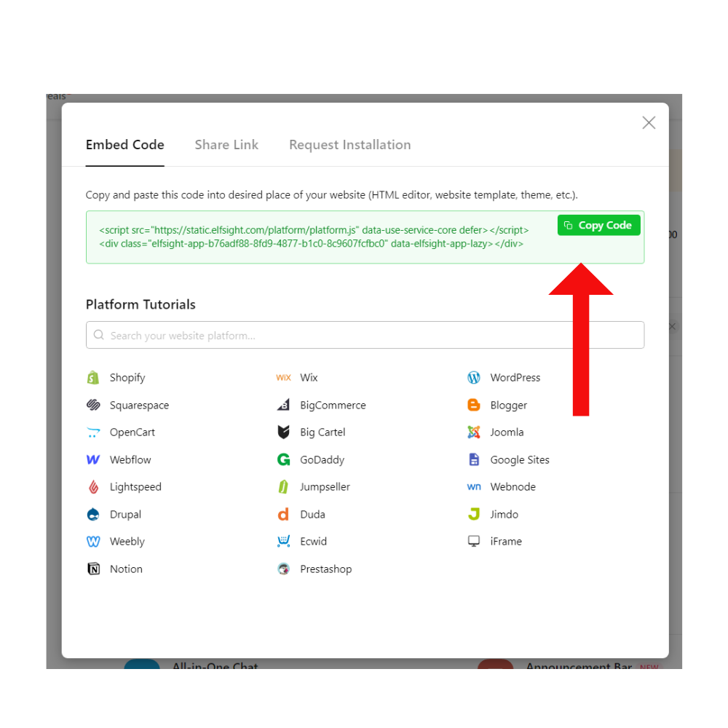728x728 pixels.
Task: Open the OpenCart tutorial link
Action: point(132,432)
